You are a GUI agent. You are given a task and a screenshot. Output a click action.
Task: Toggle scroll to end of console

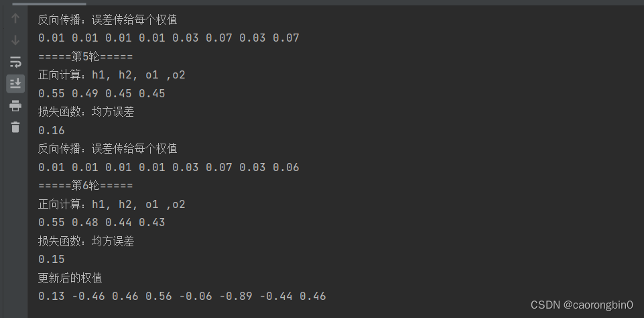15,84
